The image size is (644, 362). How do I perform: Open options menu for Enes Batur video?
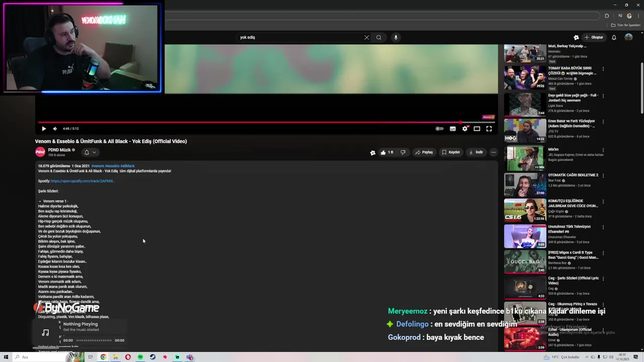coord(603,122)
